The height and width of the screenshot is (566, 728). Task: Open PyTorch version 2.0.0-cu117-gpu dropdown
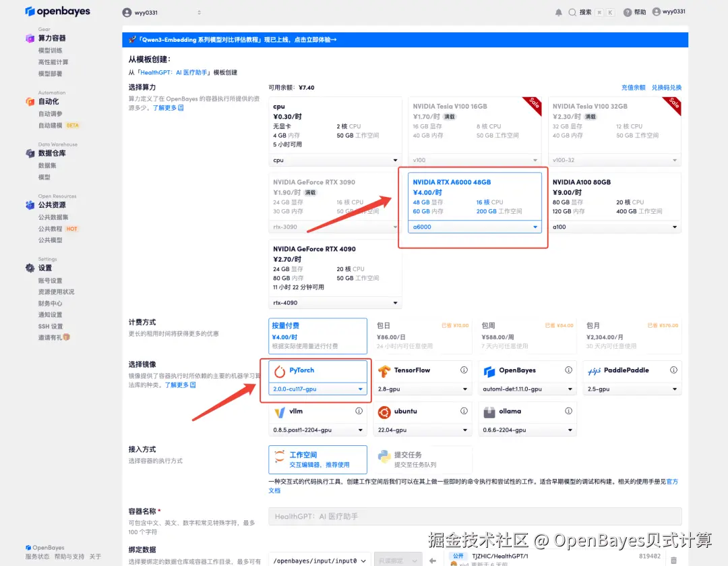click(317, 389)
